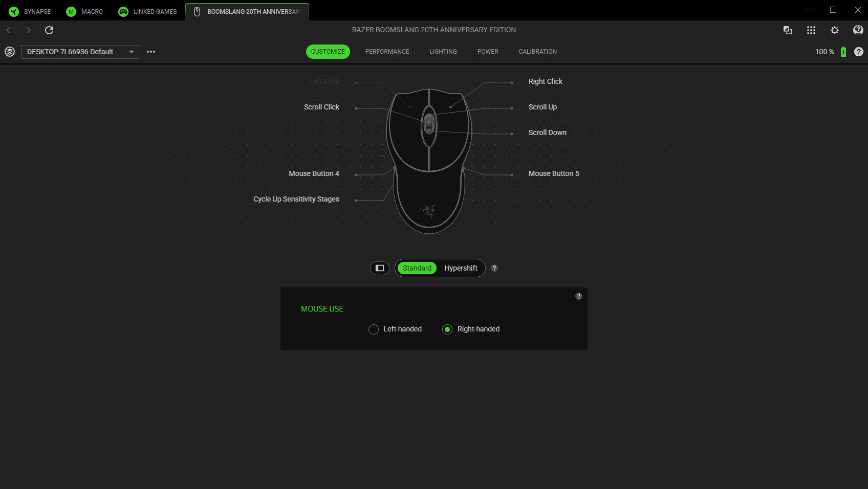This screenshot has width=868, height=489.
Task: Open the DESKTOP-7L66936-Default profile dropdown
Action: [x=80, y=52]
